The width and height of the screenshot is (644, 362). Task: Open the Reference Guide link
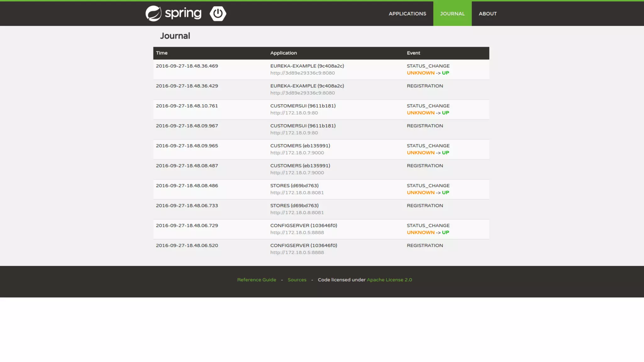(257, 280)
